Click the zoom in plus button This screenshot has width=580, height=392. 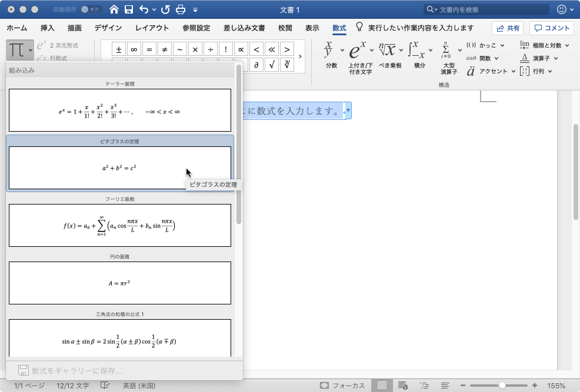tap(535, 386)
